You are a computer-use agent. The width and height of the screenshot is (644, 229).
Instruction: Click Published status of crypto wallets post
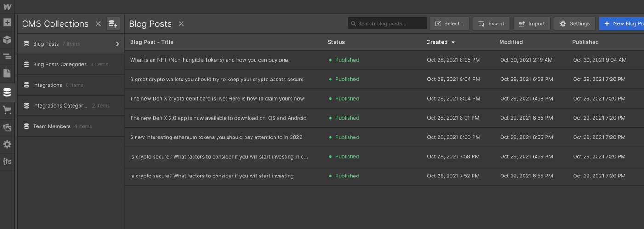point(344,79)
